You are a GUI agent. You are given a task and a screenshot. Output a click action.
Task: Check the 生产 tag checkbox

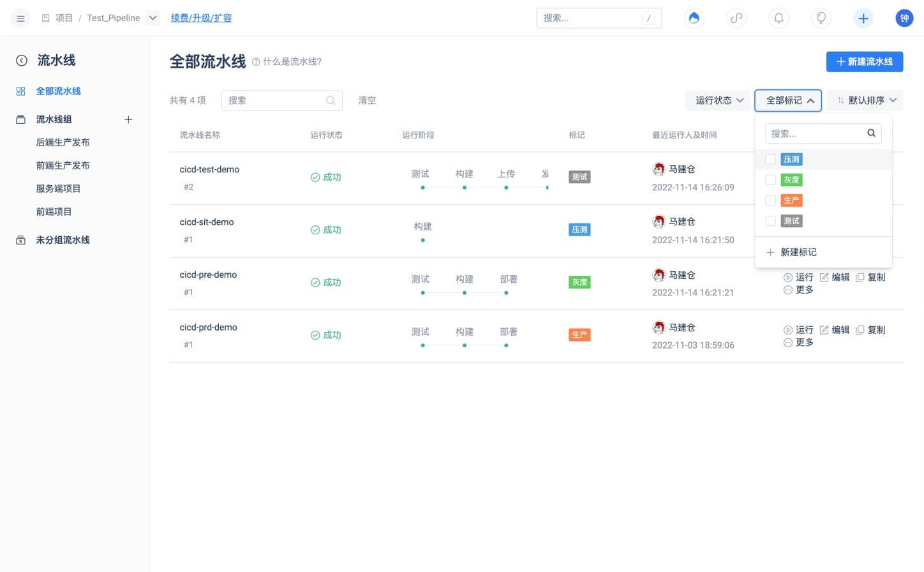[x=770, y=200]
